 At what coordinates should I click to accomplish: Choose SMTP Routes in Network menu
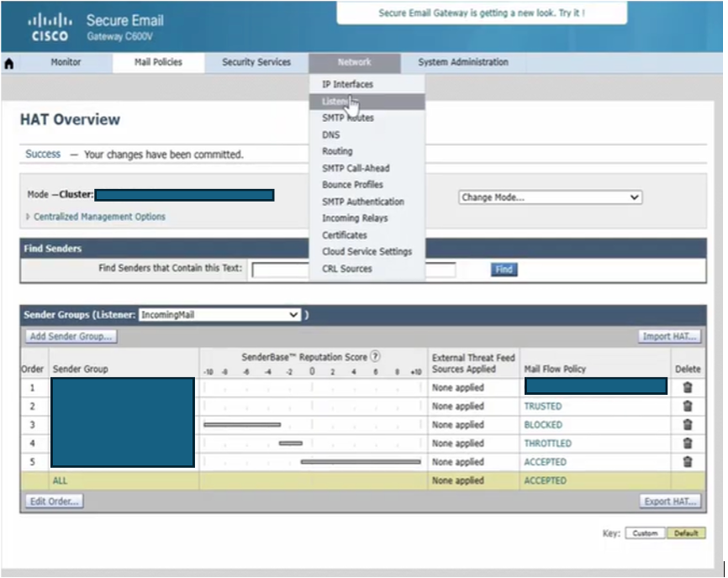347,118
